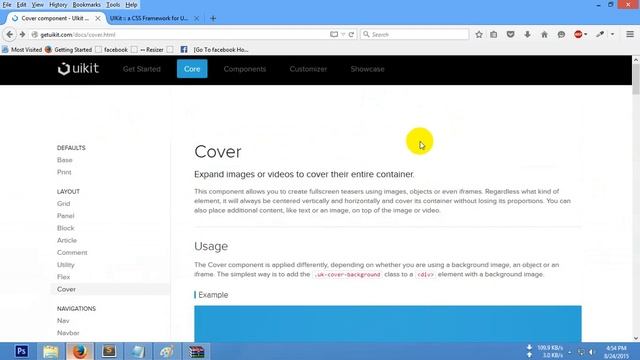Open the Facebook 'f' bookmark icon
Image resolution: width=640 pixels, height=360 pixels.
(x=184, y=49)
